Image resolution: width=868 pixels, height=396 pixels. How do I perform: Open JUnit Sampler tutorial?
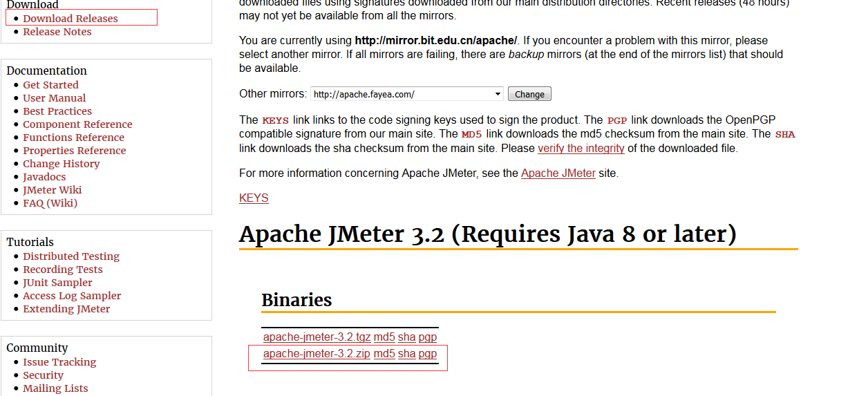click(x=57, y=283)
